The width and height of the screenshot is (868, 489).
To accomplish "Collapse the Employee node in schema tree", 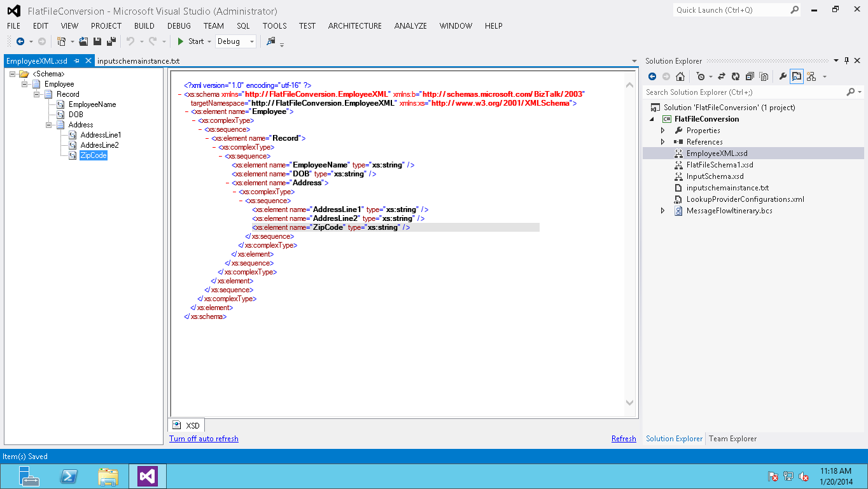I will (x=25, y=84).
